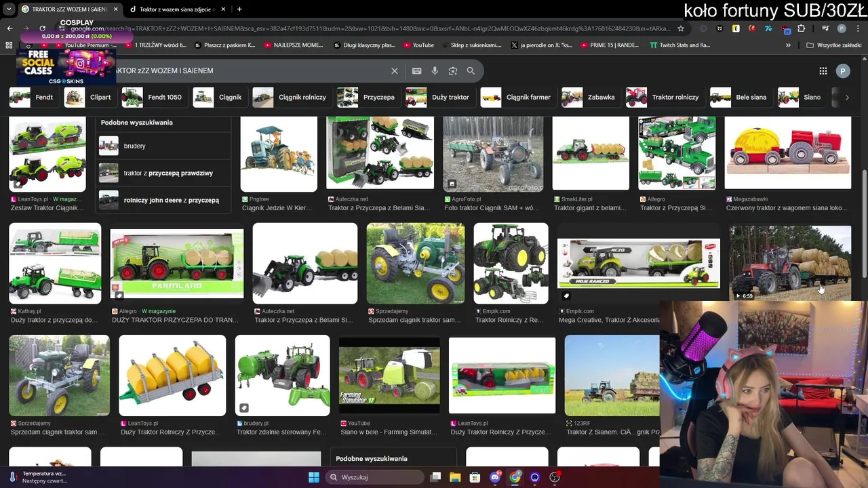Viewport: 868px width, 488px height.
Task: Go back with the browser back arrow
Action: click(9, 28)
